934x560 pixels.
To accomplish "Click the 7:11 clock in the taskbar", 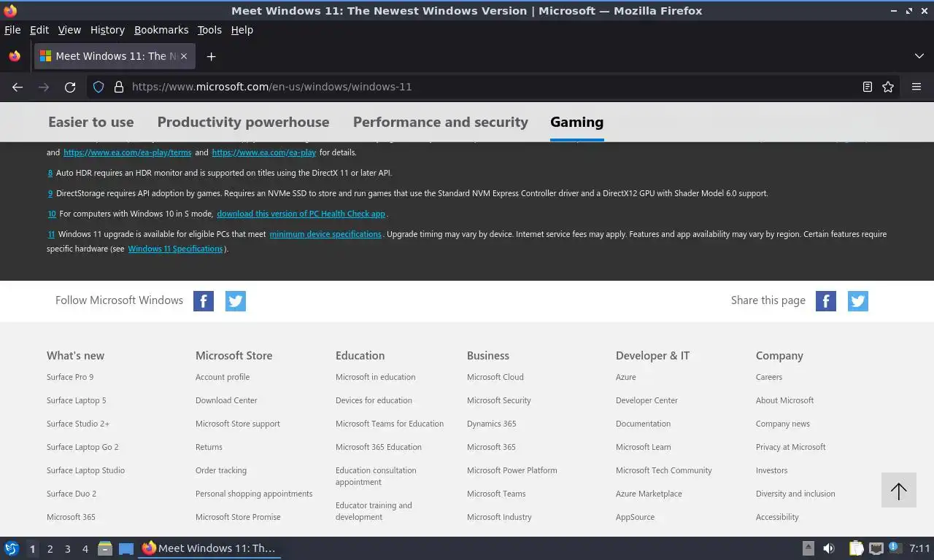I will pyautogui.click(x=919, y=548).
